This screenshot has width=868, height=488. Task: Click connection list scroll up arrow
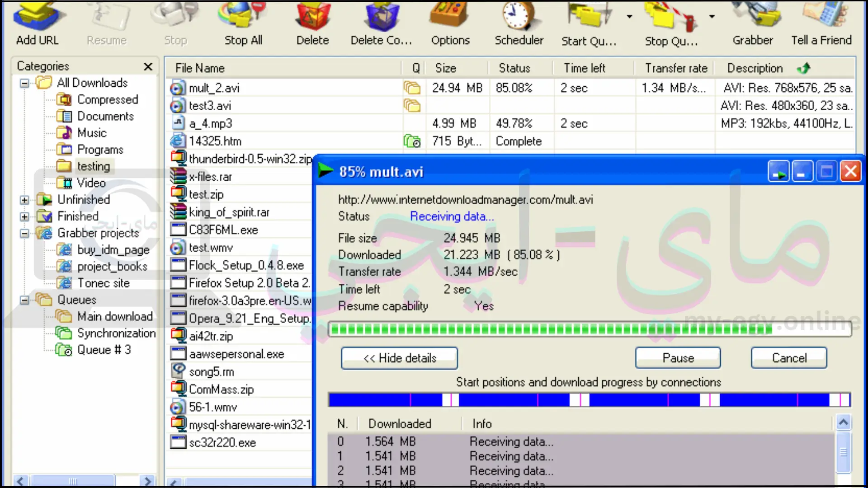[x=843, y=422]
